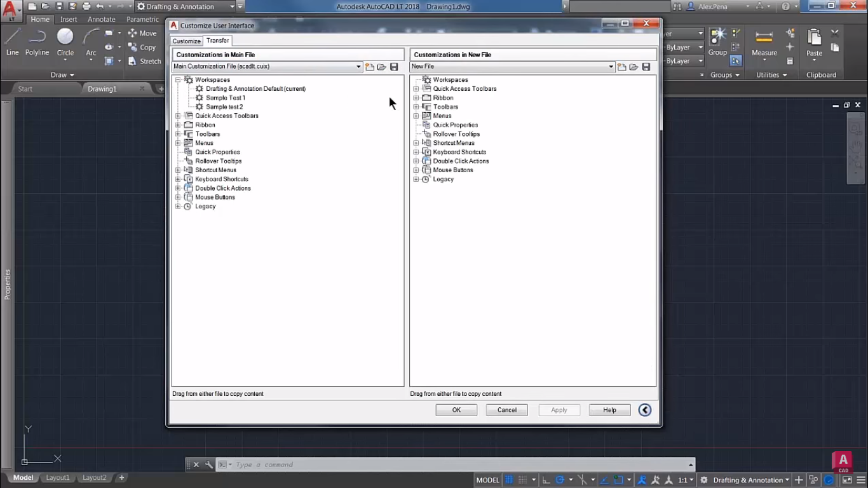Open the 1:1 annotation scale dropdown
Screen dimensions: 868x488
pyautogui.click(x=685, y=480)
